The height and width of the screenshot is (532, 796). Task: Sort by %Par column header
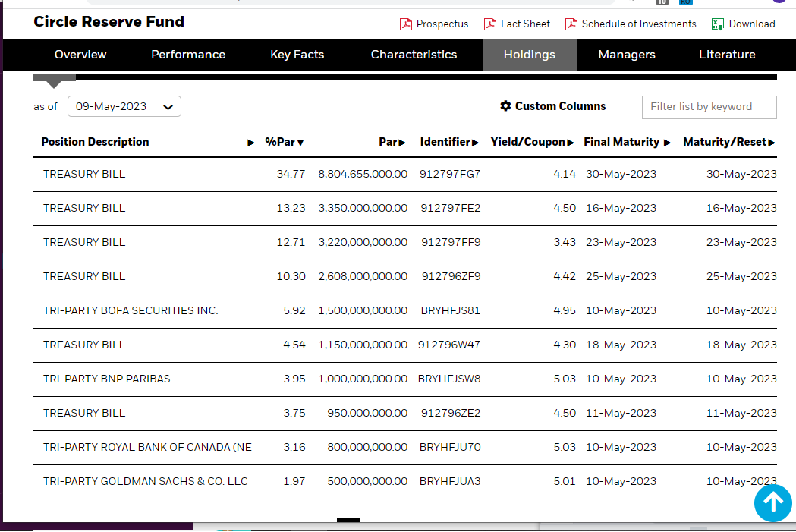(x=285, y=142)
